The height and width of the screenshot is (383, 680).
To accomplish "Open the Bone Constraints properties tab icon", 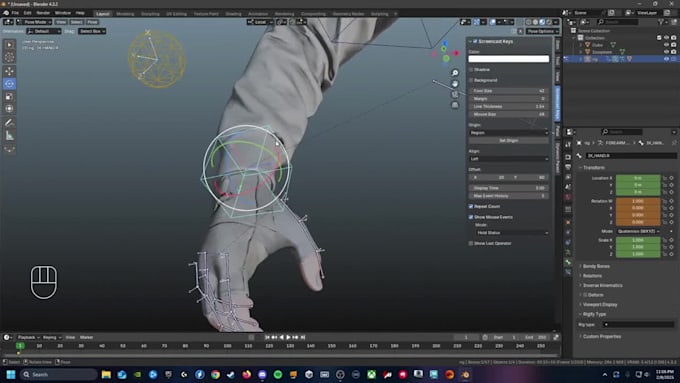I will click(x=568, y=272).
